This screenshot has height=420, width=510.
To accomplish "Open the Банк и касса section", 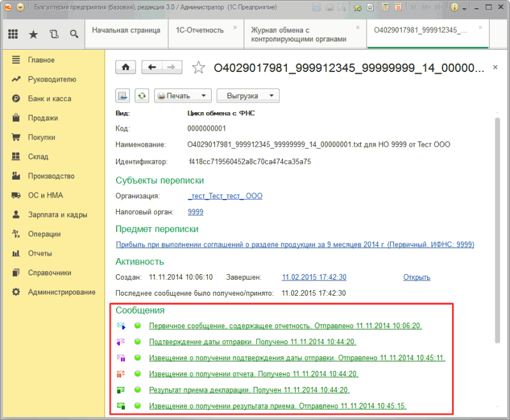I will [49, 99].
